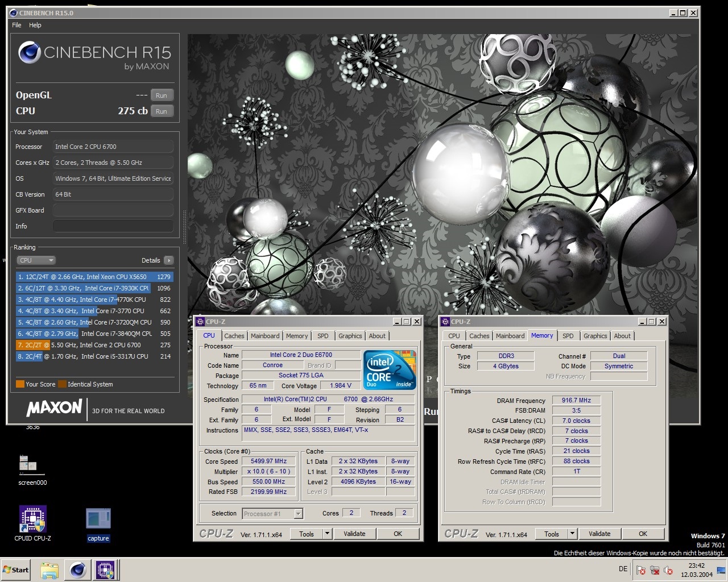This screenshot has height=582, width=728.
Task: Select ranking entry Core i5-3317U
Action: [x=94, y=356]
